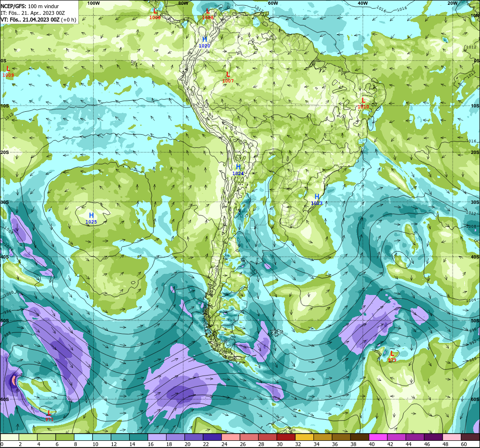Click the 100W longitude label
Screen dimensions: 480x448
94,3
